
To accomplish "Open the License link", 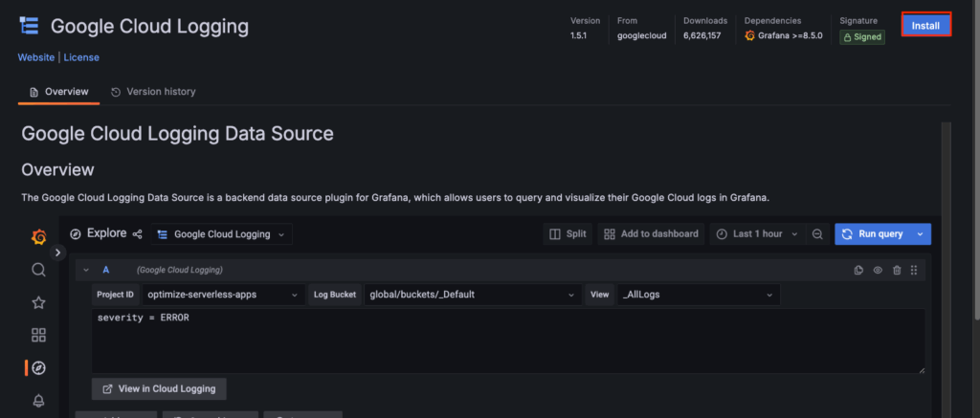I will click(81, 57).
